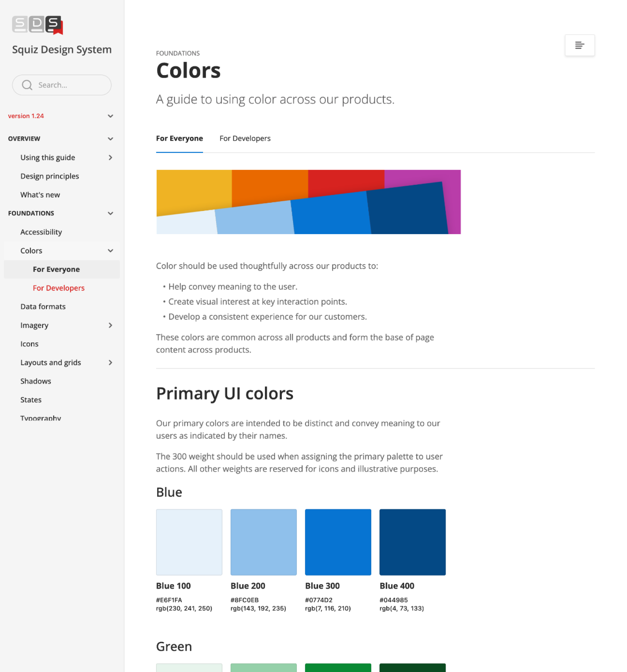Click the OVERVIEW section heading

[x=24, y=139]
